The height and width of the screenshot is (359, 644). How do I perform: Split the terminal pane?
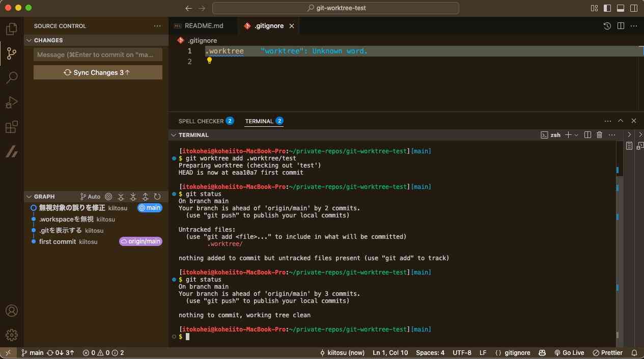tap(587, 135)
